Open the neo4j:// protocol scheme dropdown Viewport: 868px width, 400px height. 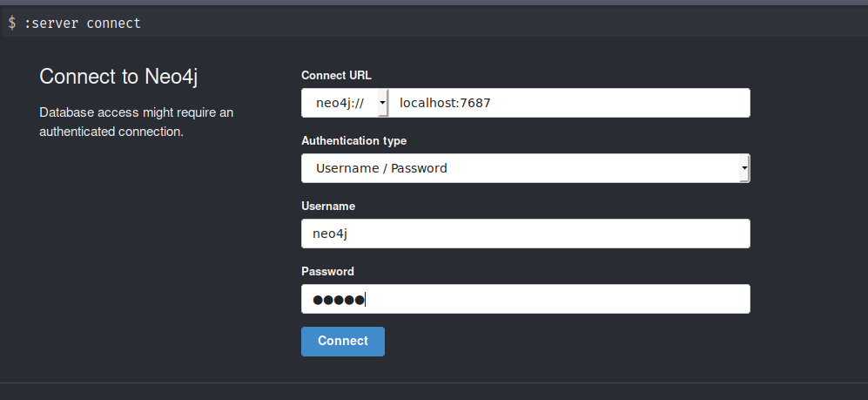tap(345, 103)
